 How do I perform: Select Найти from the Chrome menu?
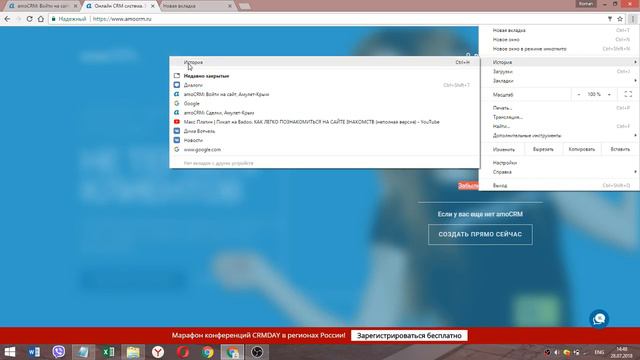click(x=559, y=126)
